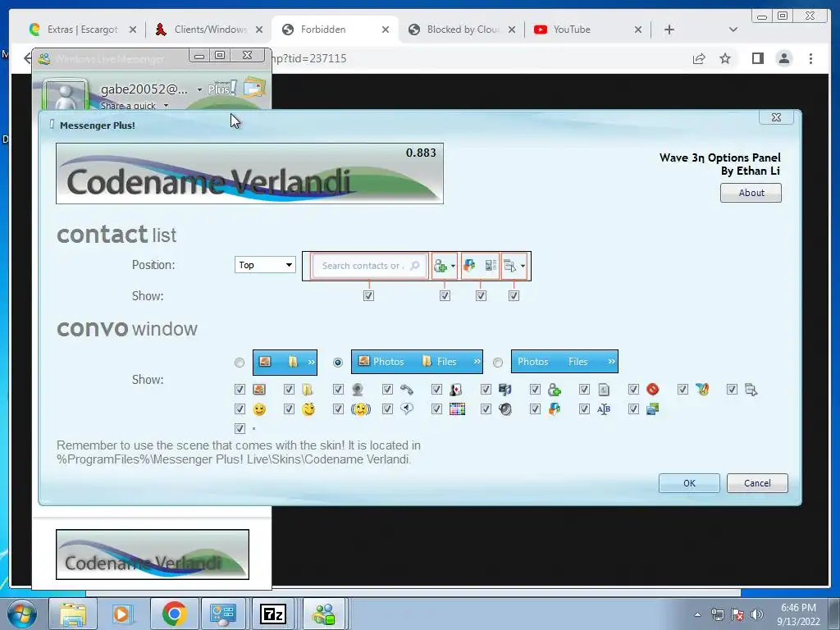Open the Chrome profile avatar icon
Image resolution: width=840 pixels, height=630 pixels.
tap(783, 58)
